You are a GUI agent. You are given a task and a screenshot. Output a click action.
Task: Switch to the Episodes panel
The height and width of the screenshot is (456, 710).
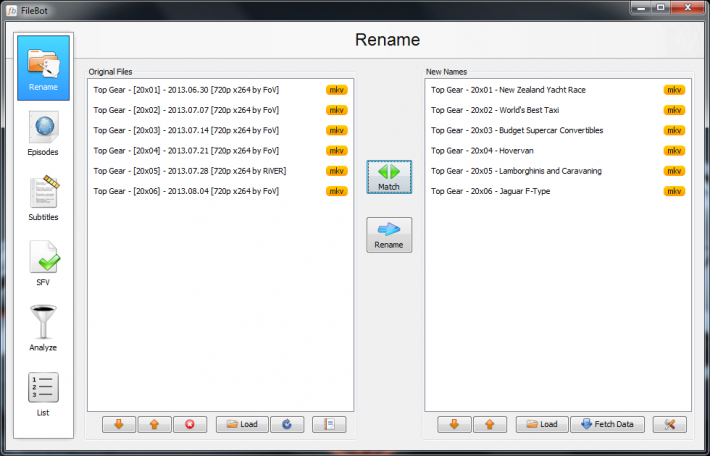click(43, 133)
